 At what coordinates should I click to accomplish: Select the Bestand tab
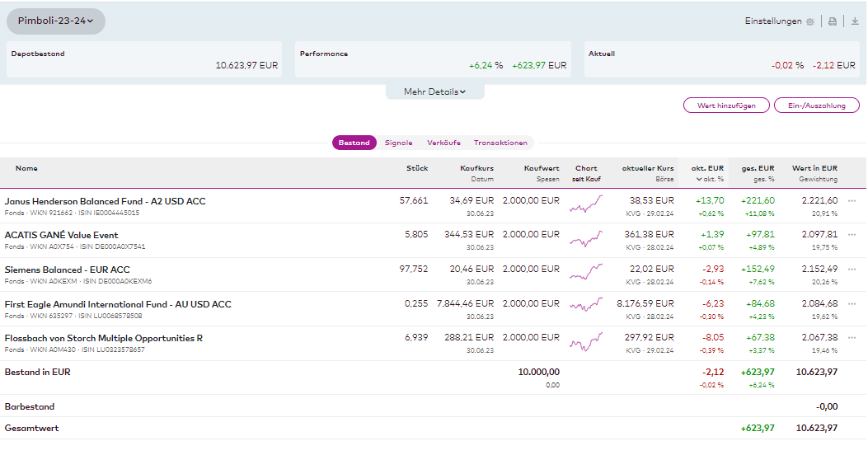354,143
